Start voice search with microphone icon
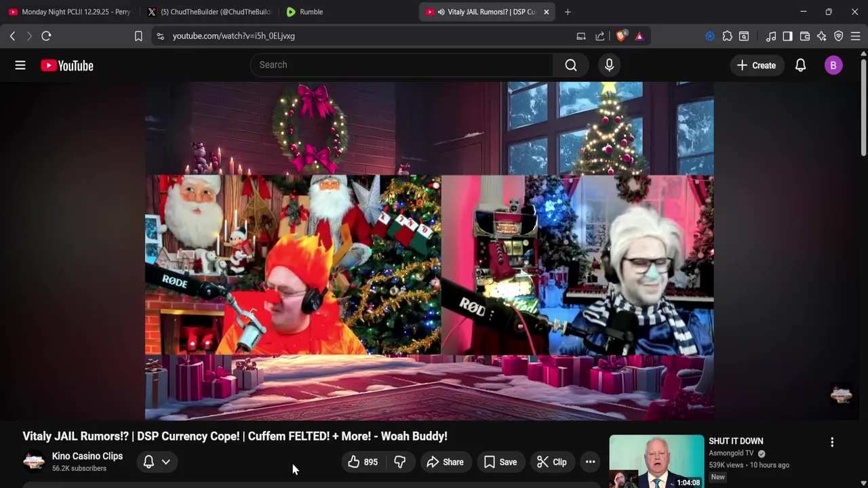868x488 pixels. pos(609,65)
